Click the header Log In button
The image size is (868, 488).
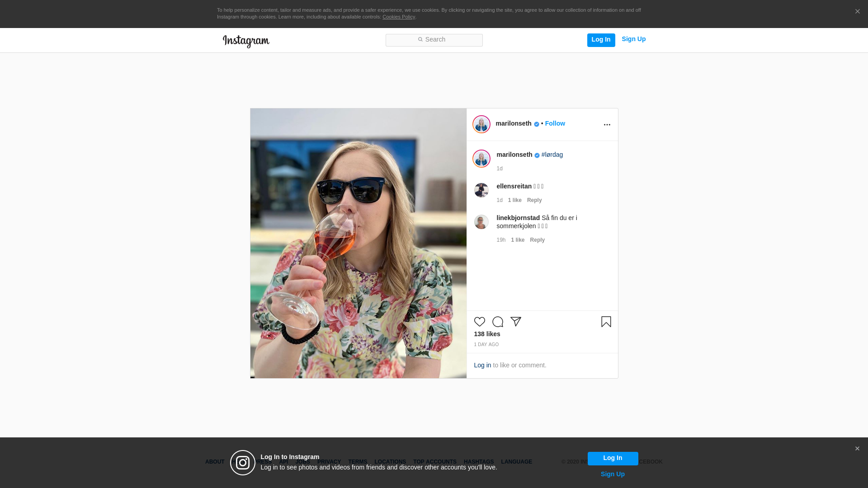(601, 40)
